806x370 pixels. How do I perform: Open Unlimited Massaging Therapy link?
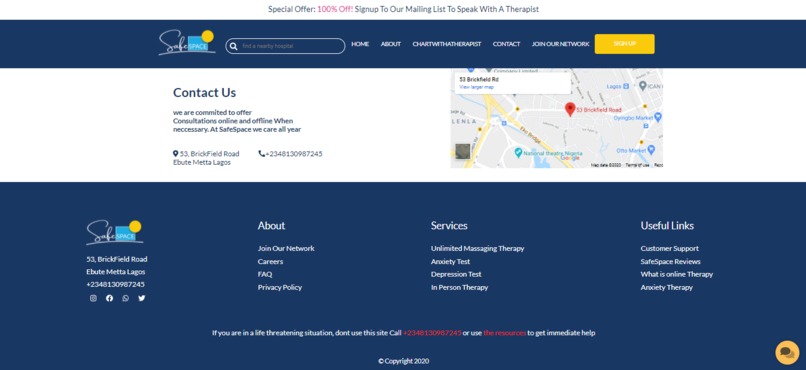point(478,248)
